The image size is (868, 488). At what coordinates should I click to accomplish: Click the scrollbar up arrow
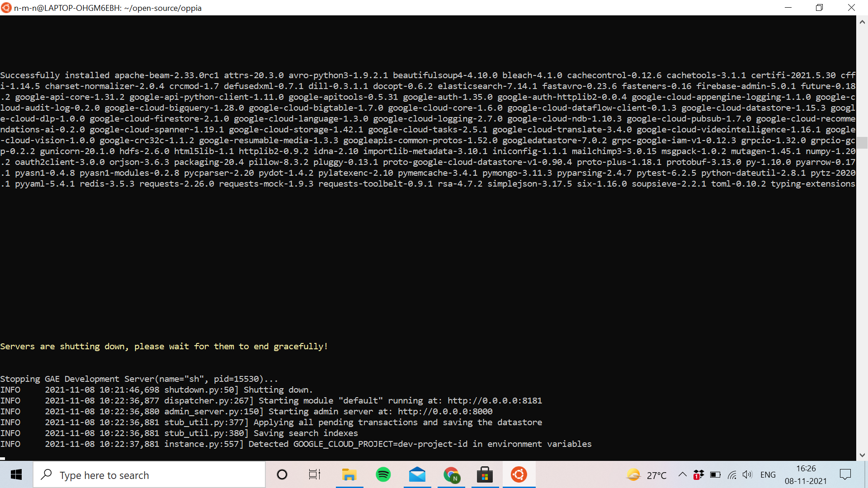(863, 22)
